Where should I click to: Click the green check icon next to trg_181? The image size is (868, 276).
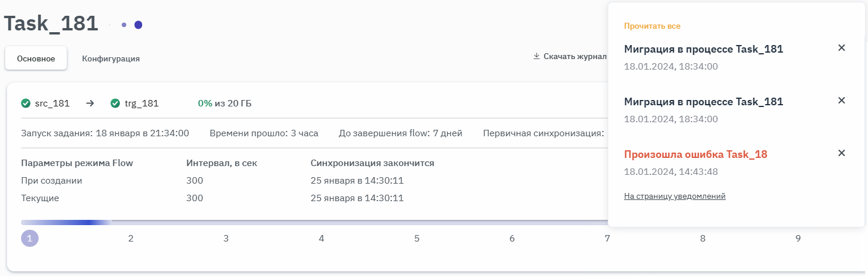tap(115, 103)
